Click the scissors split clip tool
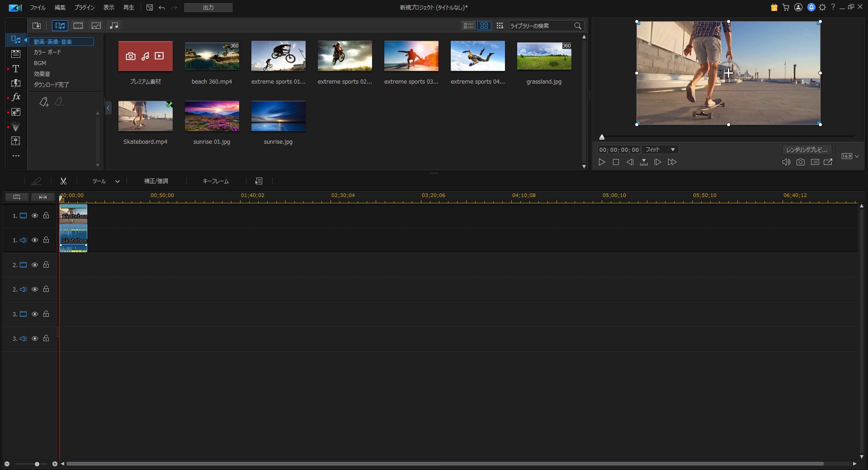The image size is (868, 470). tap(63, 181)
